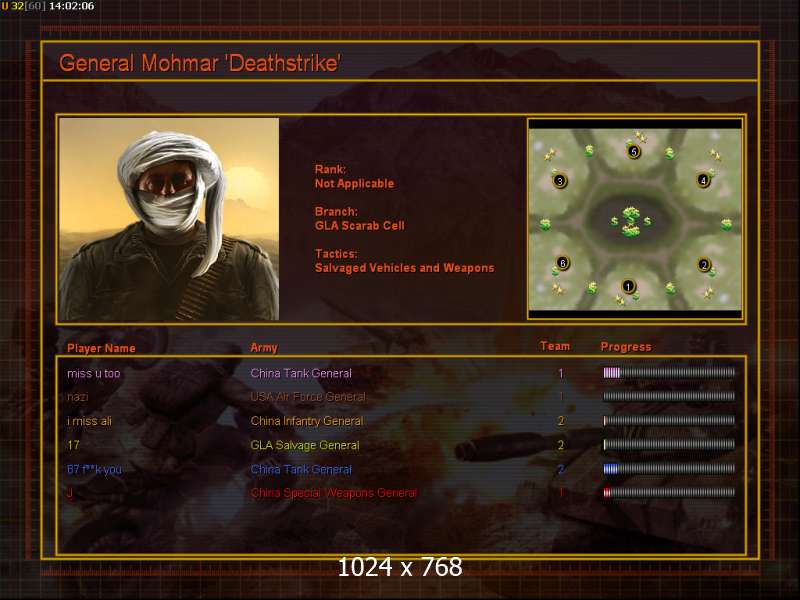
Task: Click the 'Rank:' label
Action: (330, 169)
